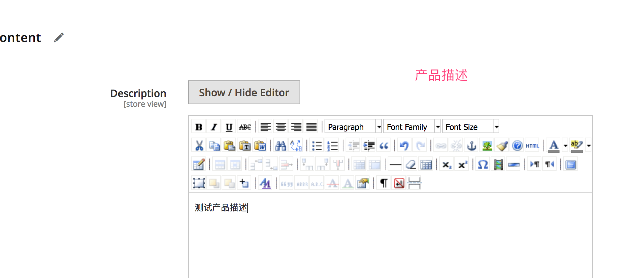Apply superscript formatting
The width and height of the screenshot is (644, 278).
462,165
